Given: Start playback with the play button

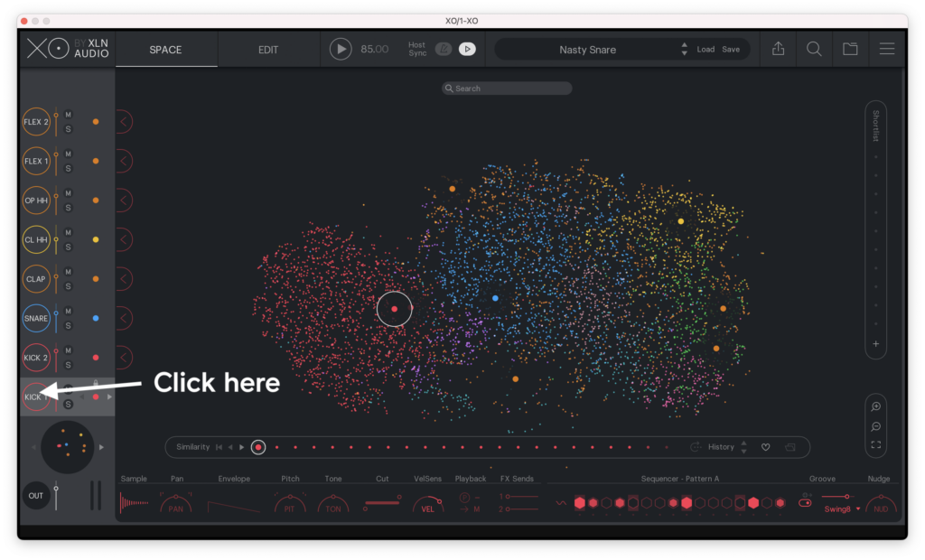Looking at the screenshot, I should [x=341, y=49].
